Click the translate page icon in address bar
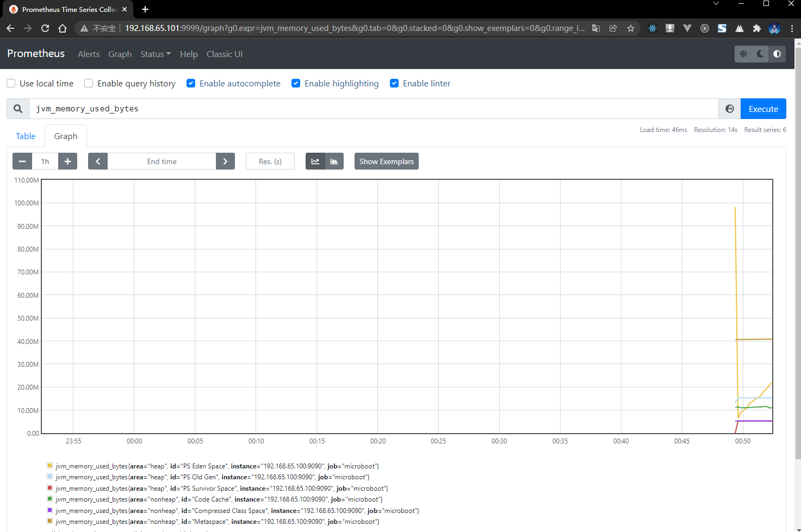 [596, 28]
